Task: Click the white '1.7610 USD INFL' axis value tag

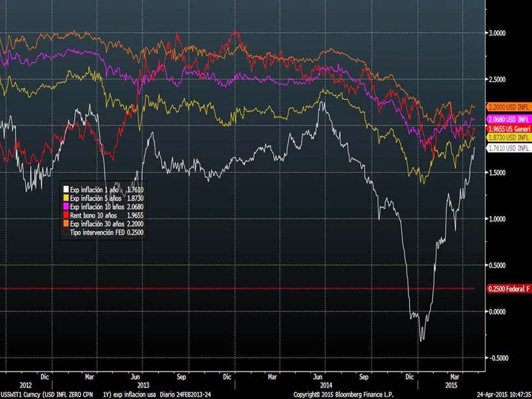Action: pyautogui.click(x=509, y=148)
